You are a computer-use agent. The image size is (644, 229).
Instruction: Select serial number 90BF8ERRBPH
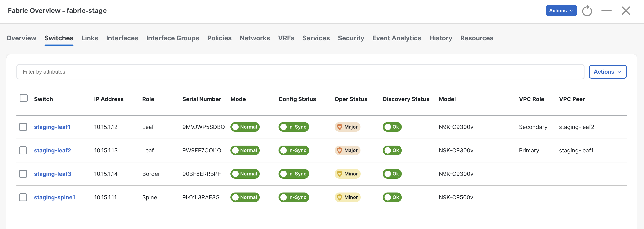[202, 174]
